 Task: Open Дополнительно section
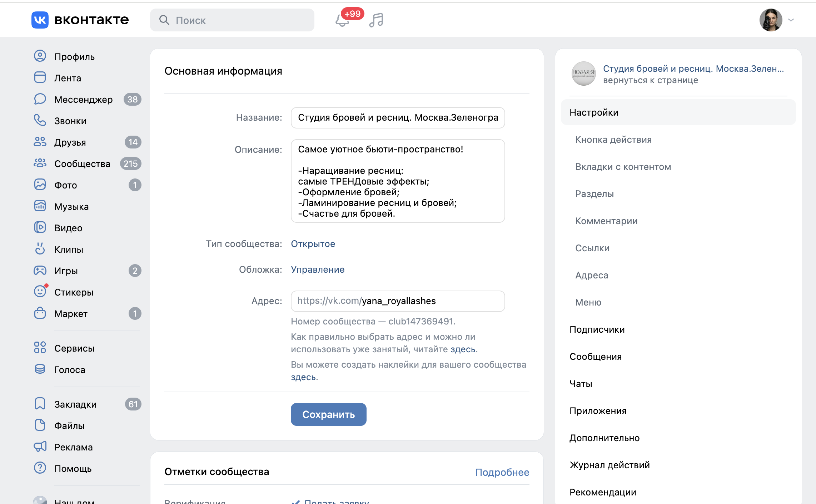click(604, 438)
